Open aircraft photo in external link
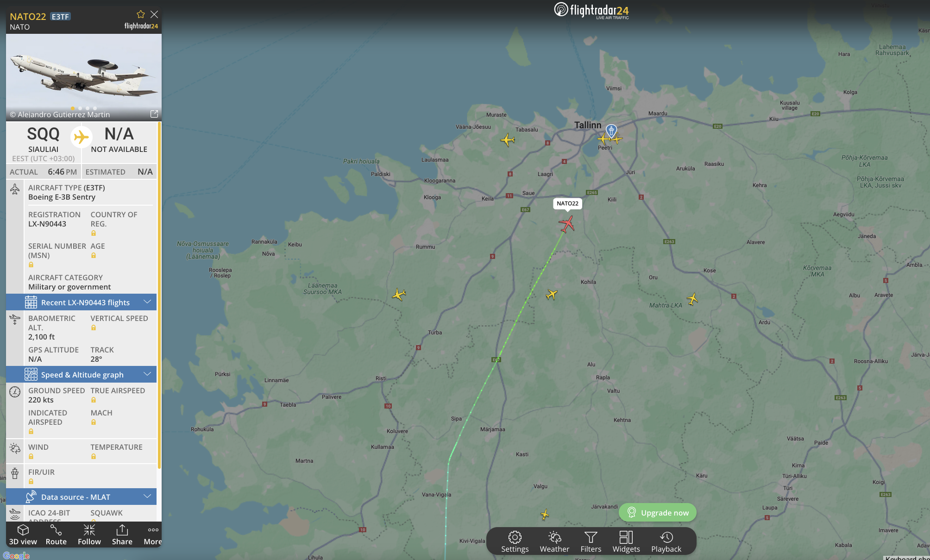Viewport: 930px width, 560px height. click(x=154, y=114)
